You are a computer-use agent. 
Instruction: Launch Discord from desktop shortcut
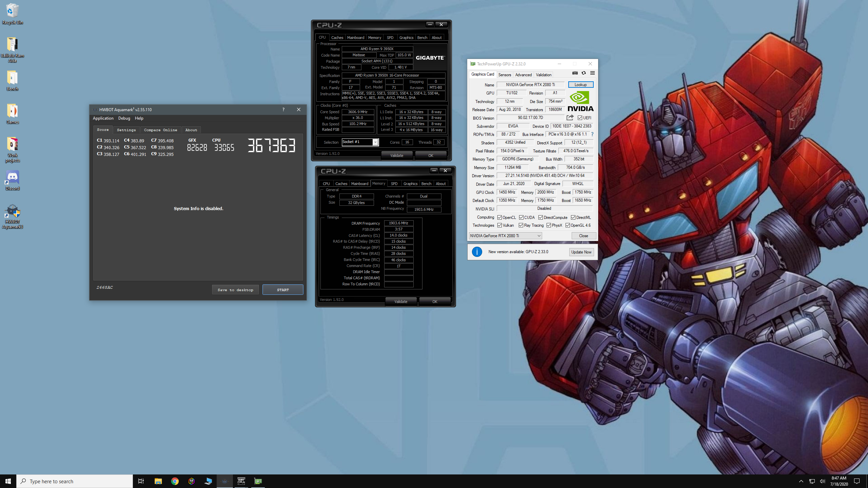[12, 180]
